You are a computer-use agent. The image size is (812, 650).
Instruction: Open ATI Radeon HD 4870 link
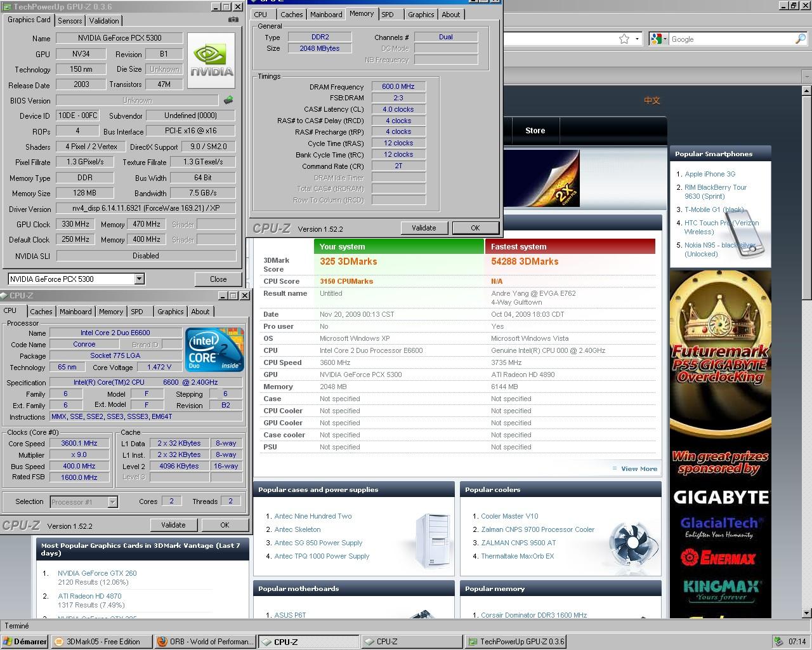(x=89, y=596)
